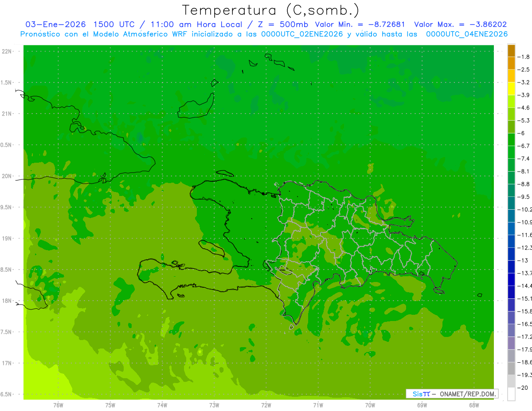Click the '76W' longitude label
This screenshot has width=532, height=411.
click(x=58, y=405)
